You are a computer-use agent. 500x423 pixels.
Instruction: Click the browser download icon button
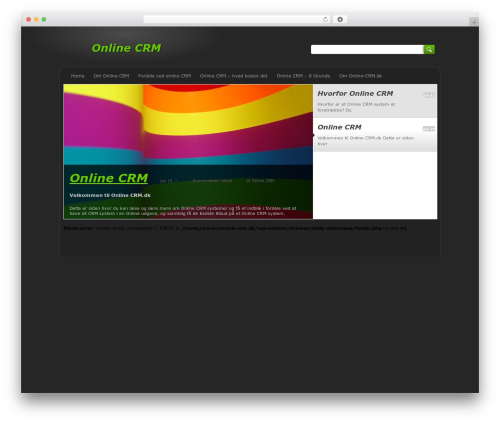pos(340,19)
